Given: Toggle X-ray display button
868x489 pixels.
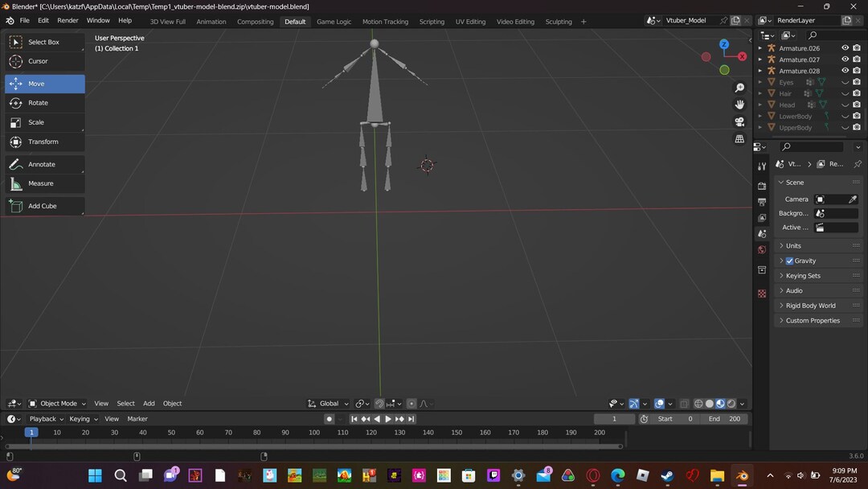Looking at the screenshot, I should pyautogui.click(x=684, y=404).
